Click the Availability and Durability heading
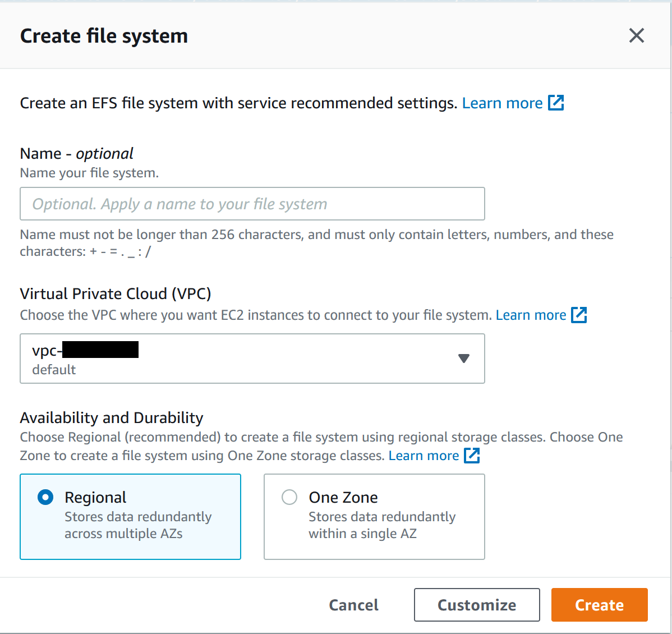The height and width of the screenshot is (634, 672). click(112, 417)
